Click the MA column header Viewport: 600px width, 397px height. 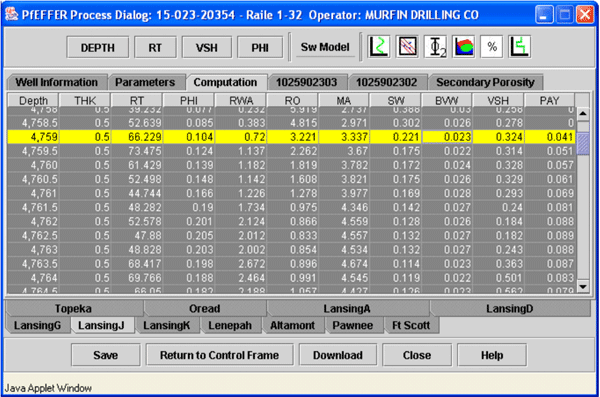[344, 101]
